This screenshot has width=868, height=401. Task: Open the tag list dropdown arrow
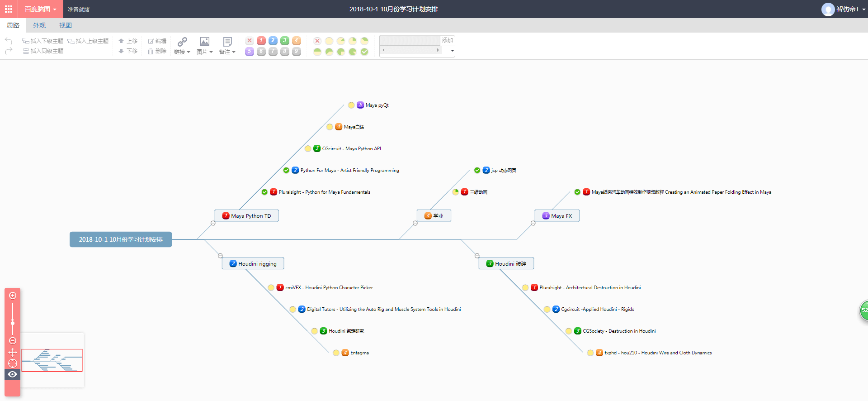[452, 51]
